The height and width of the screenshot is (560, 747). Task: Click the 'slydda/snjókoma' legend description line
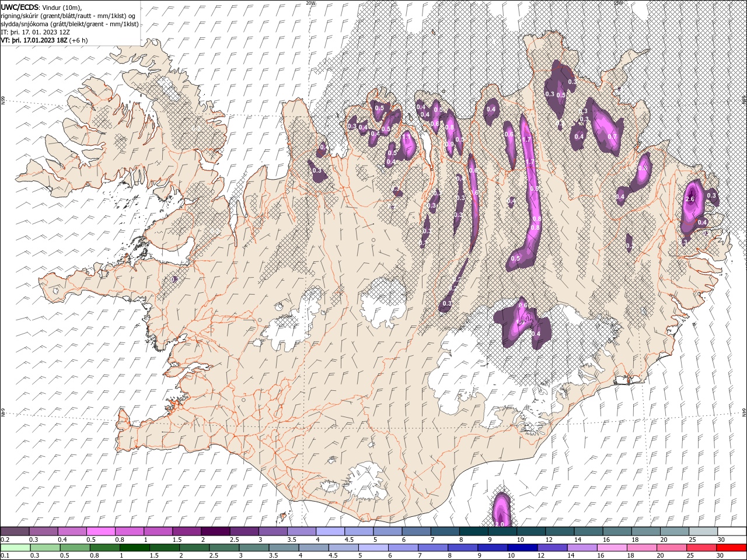tap(69, 24)
